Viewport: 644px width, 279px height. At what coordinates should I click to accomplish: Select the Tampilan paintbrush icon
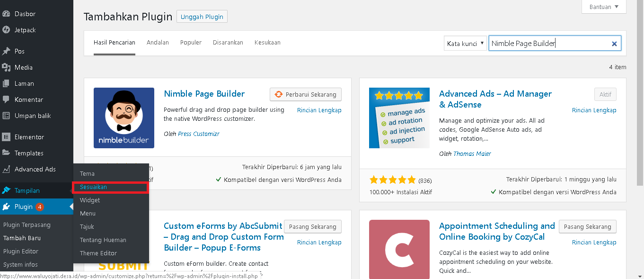click(x=6, y=190)
